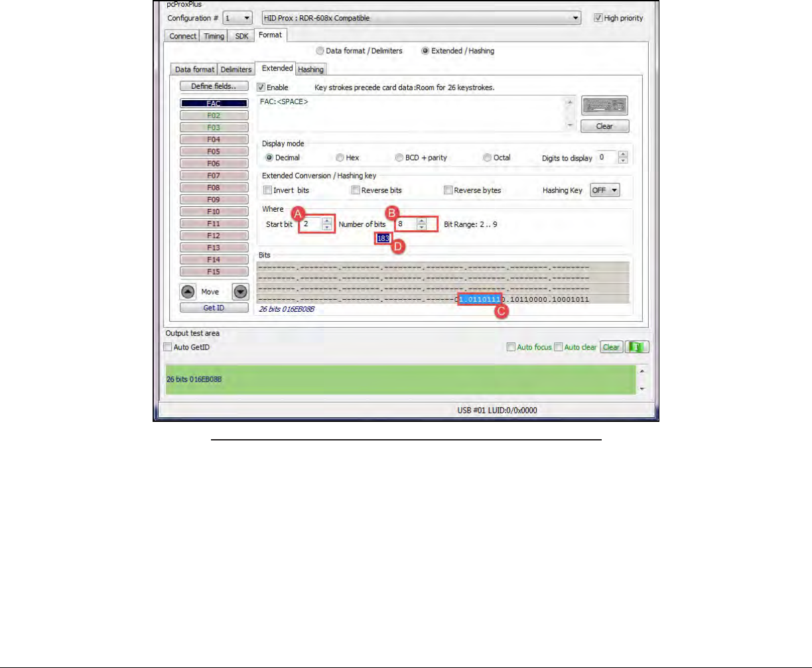Screen dimensions: 812x668
Task: Select the F06 field button
Action: (214, 164)
